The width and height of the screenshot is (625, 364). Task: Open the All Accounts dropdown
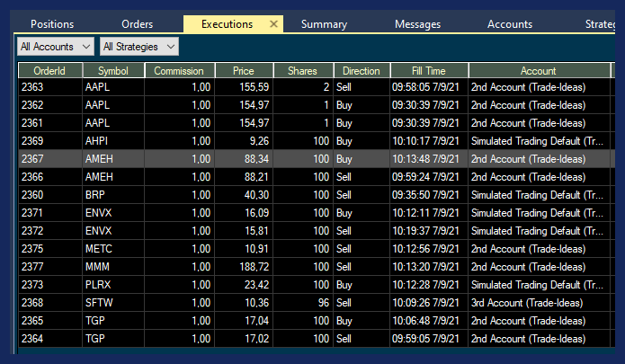click(56, 45)
